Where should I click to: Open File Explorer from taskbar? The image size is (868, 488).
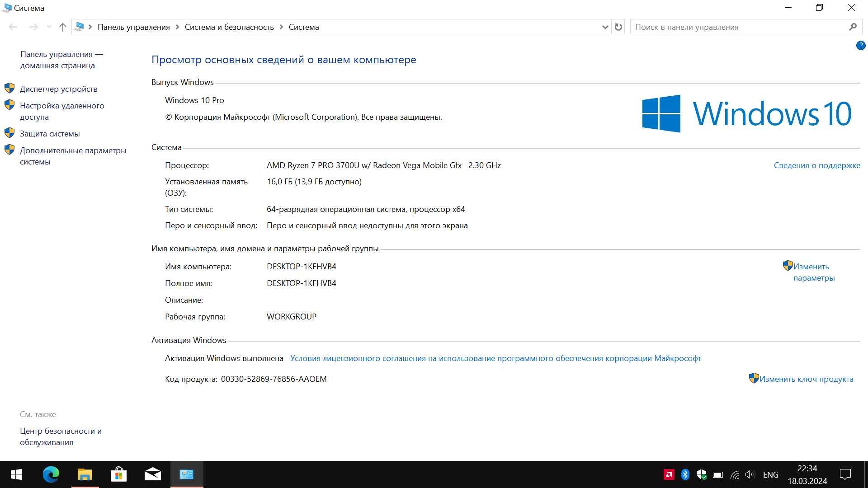click(x=85, y=474)
